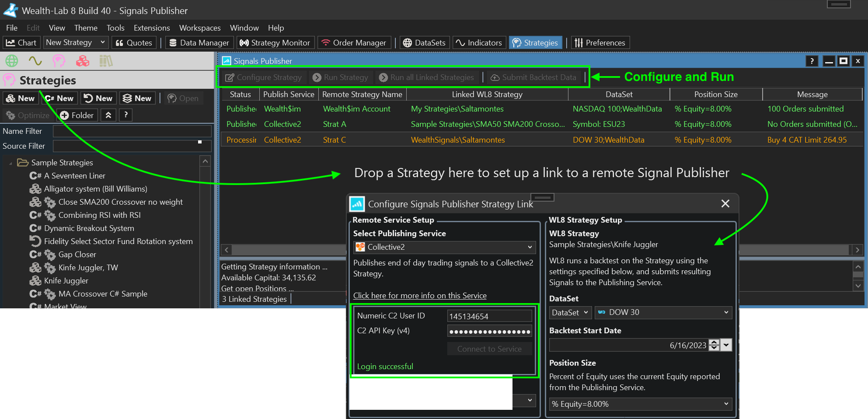Image resolution: width=868 pixels, height=419 pixels.
Task: Create a new C# coded strategy
Action: point(59,98)
